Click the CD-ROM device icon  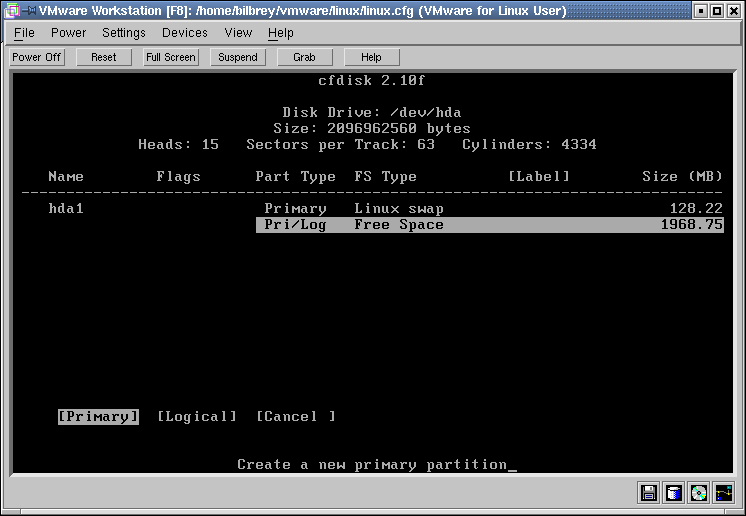[x=699, y=493]
